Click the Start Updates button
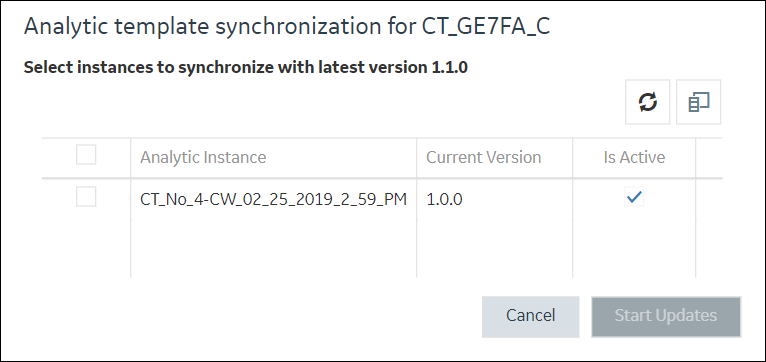The height and width of the screenshot is (362, 766). (x=666, y=316)
